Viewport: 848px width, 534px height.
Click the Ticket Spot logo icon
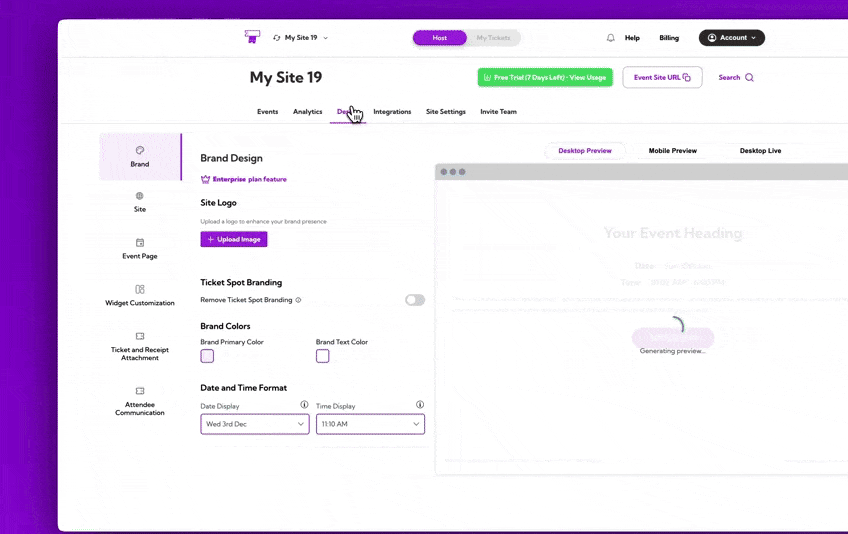point(252,37)
